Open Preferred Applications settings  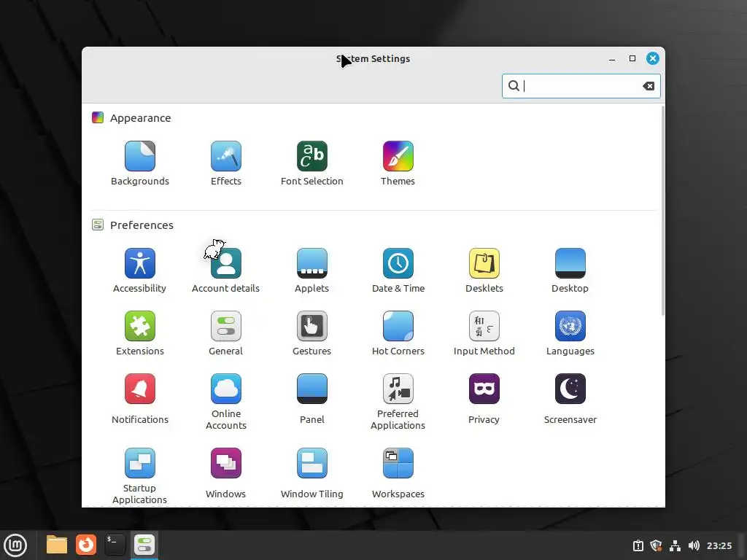[x=398, y=402]
